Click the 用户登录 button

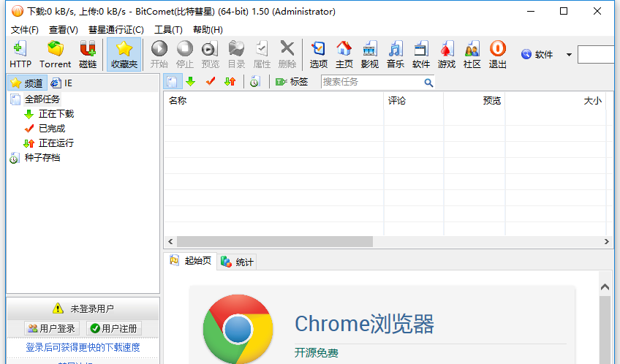pos(51,329)
